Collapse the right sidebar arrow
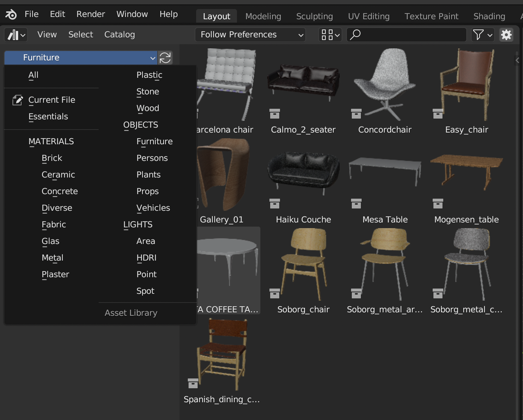The height and width of the screenshot is (420, 523). tap(517, 60)
